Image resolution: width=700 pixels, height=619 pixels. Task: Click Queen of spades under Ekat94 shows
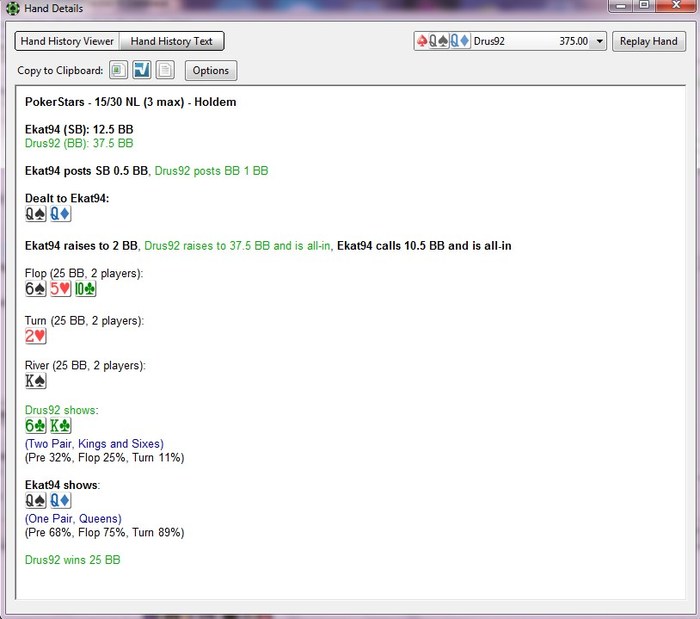[35, 500]
